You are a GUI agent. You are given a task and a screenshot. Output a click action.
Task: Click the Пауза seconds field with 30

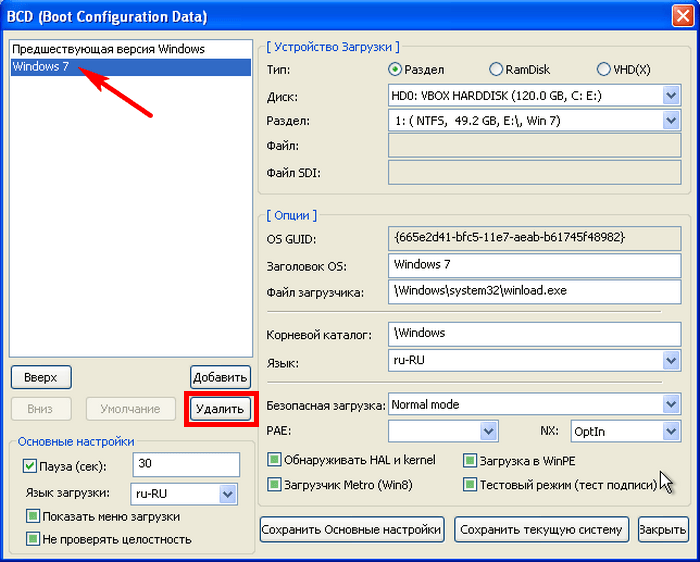click(186, 464)
